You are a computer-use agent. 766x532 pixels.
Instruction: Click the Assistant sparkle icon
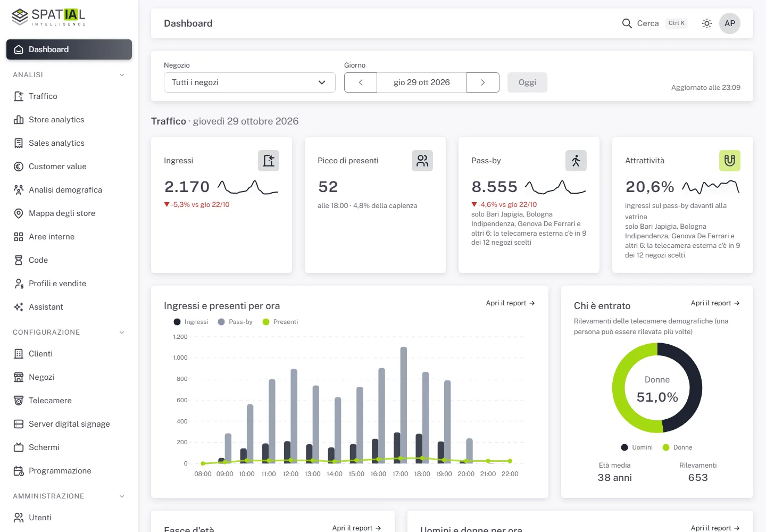[19, 307]
